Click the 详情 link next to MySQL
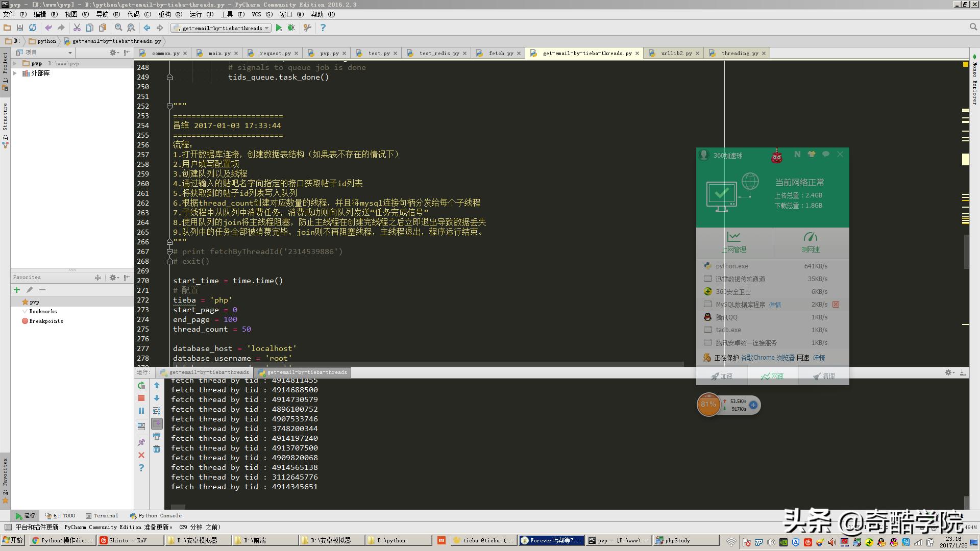This screenshot has height=551, width=980. coord(775,304)
